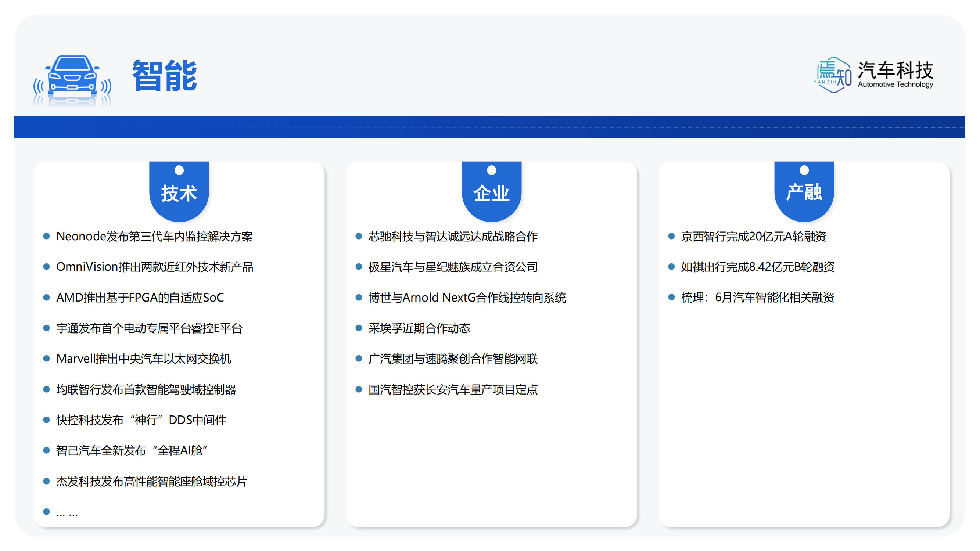The image size is (980, 551).
Task: Open 国汽智控获长安汽车量产项目定点 item
Action: coord(453,389)
